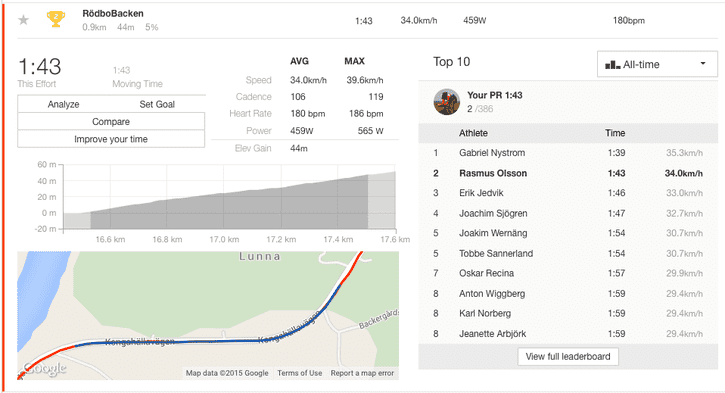Select athlete Erik Jedvik

pos(481,193)
